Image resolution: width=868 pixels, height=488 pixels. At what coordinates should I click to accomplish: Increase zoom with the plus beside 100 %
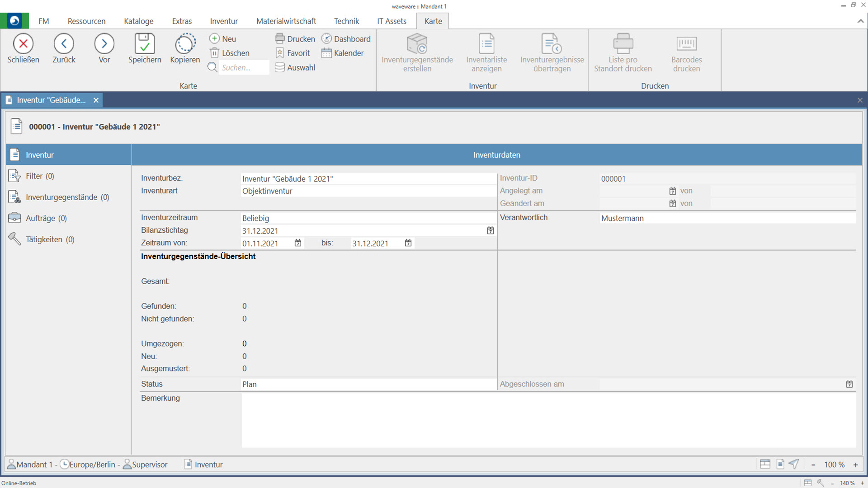tap(855, 465)
